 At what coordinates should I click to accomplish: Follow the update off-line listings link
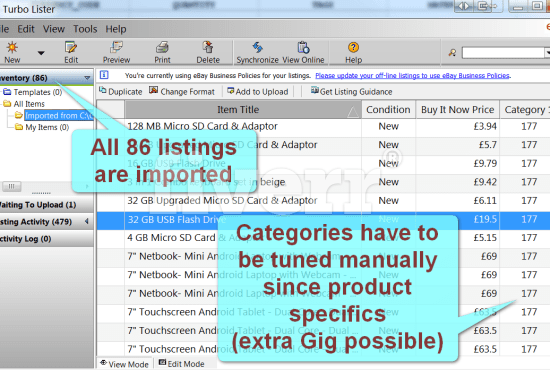pyautogui.click(x=413, y=75)
